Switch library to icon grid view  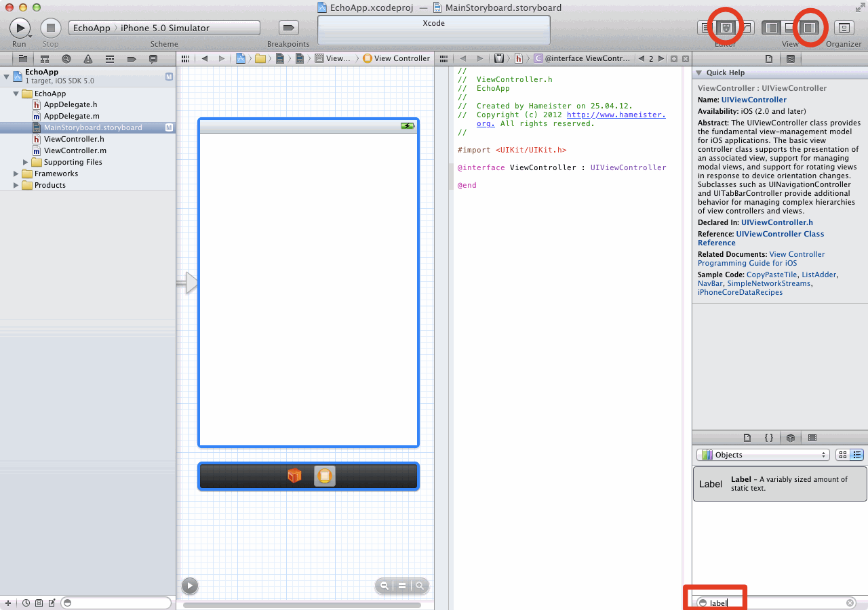842,455
